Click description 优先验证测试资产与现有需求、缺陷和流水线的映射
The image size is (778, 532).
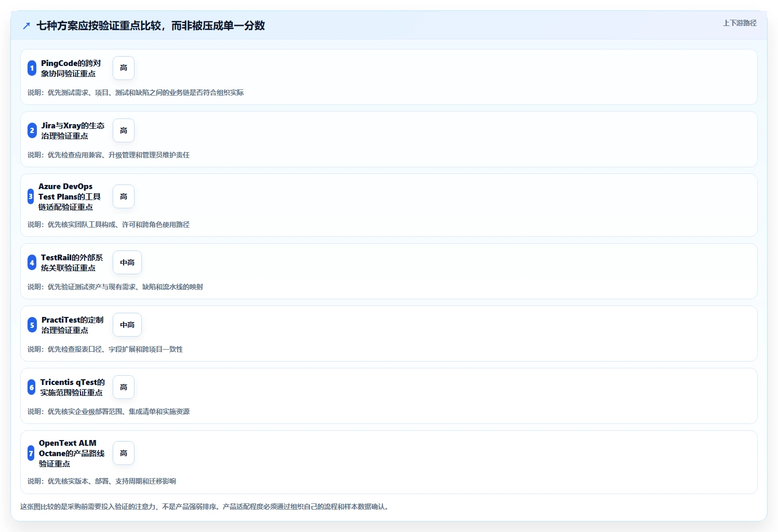(x=115, y=287)
